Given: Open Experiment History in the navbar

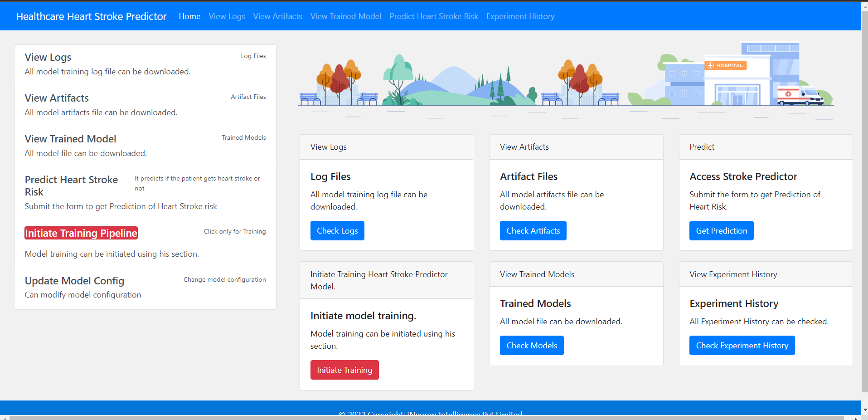Looking at the screenshot, I should coord(520,16).
